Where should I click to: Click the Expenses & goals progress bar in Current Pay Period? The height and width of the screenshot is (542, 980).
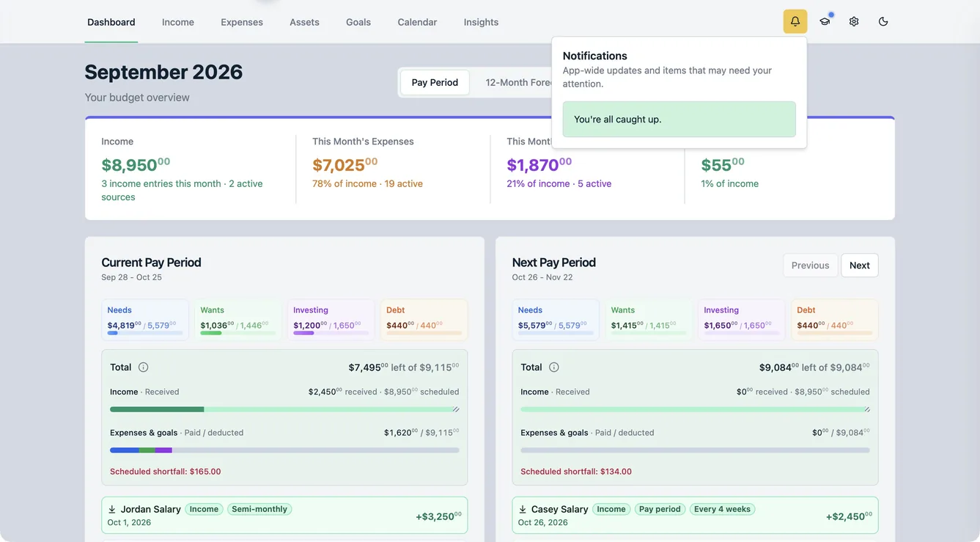[284, 450]
